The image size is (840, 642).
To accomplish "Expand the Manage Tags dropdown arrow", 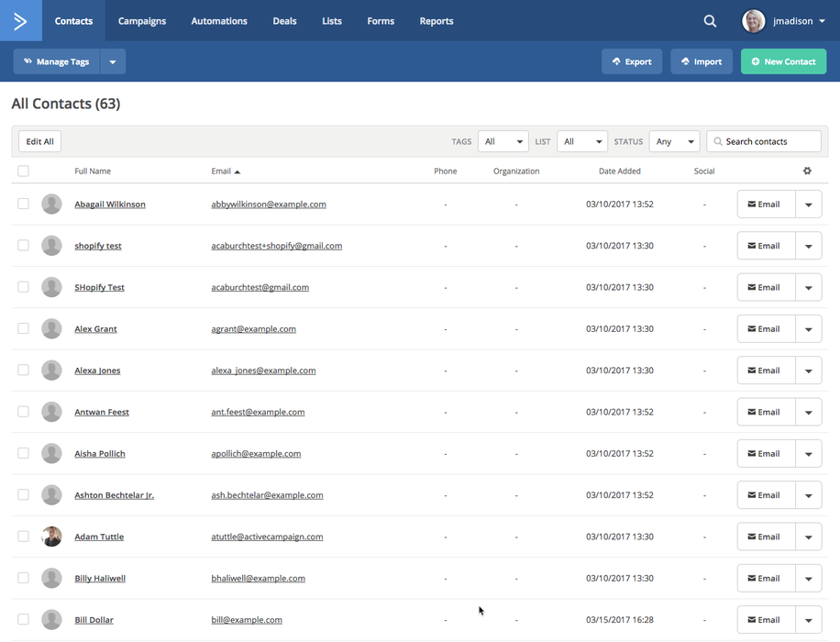I will click(x=113, y=61).
